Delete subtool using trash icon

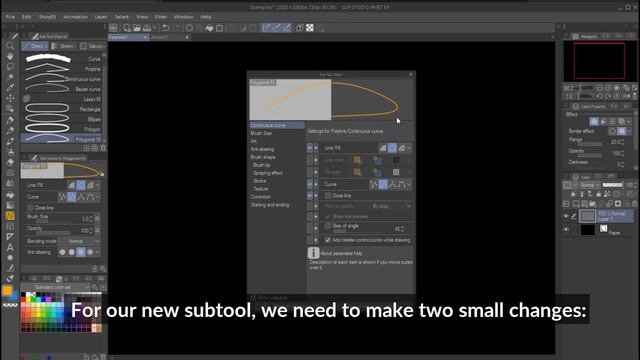pos(103,148)
